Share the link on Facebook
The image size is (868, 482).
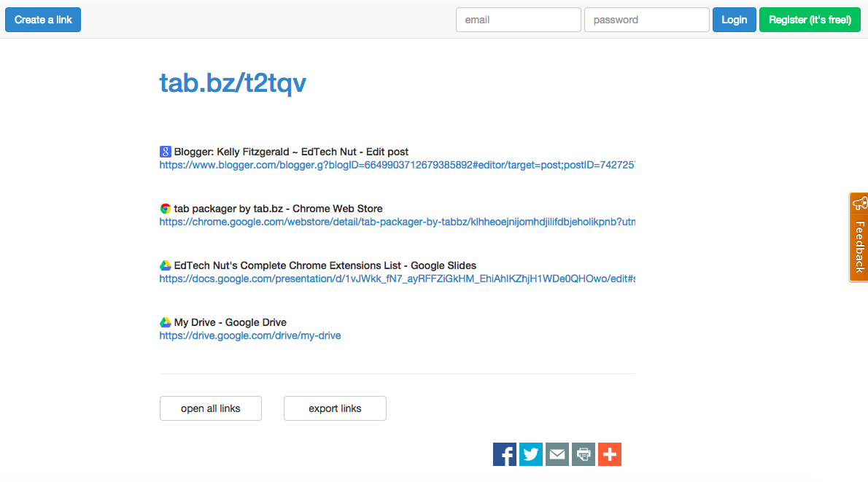[x=504, y=454]
